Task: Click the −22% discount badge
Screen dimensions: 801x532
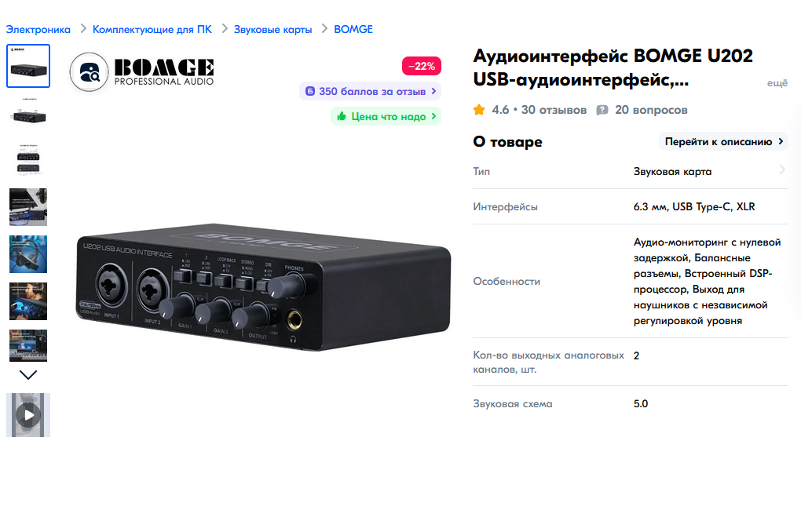Action: pyautogui.click(x=422, y=66)
